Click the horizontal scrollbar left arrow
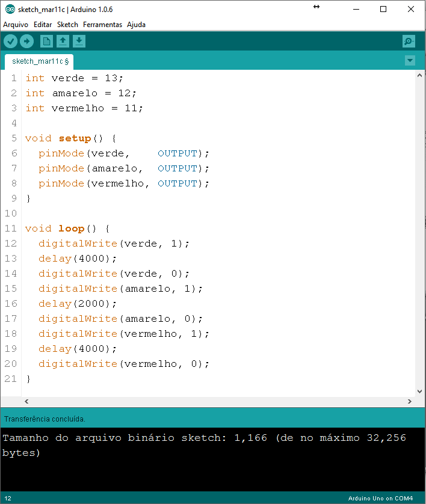 tap(25, 401)
